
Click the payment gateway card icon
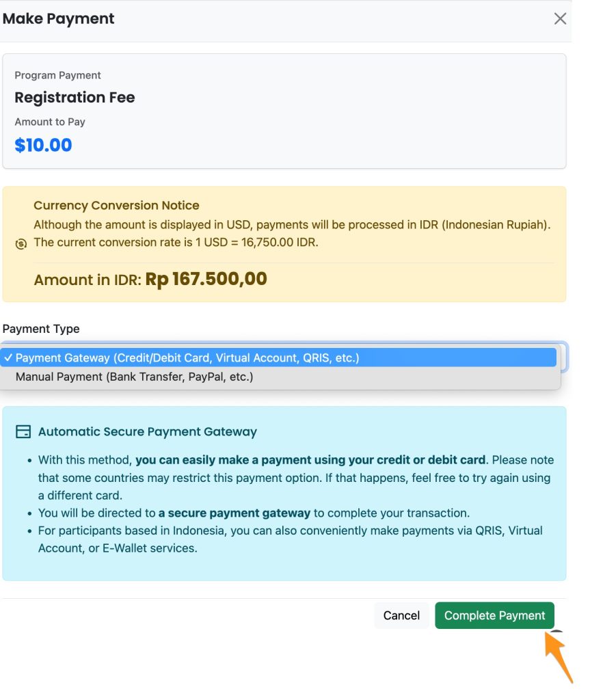[x=23, y=432]
